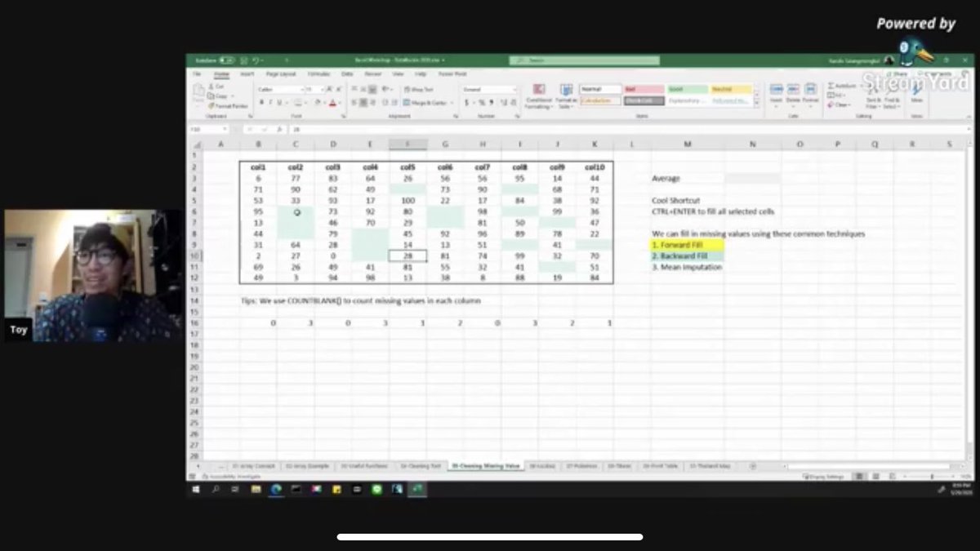Toggle center horizontal alignment
The width and height of the screenshot is (980, 551).
[x=363, y=102]
